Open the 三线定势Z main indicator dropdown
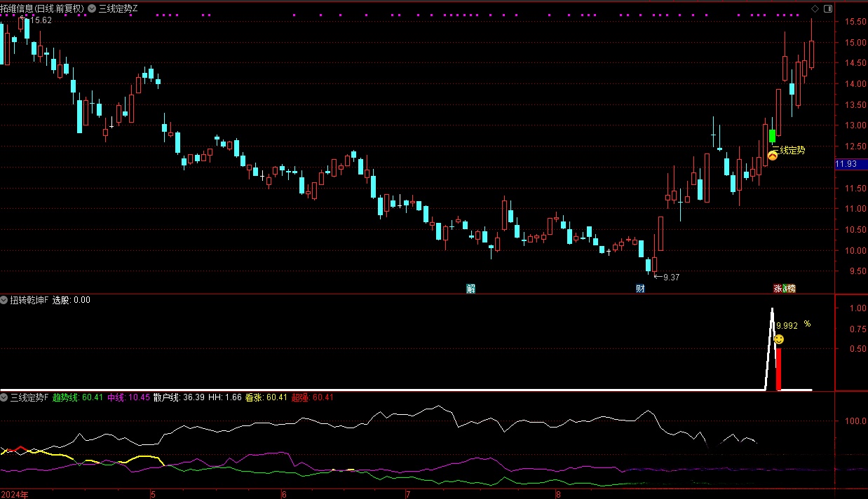Viewport: 868px width, 499px height. [x=92, y=8]
